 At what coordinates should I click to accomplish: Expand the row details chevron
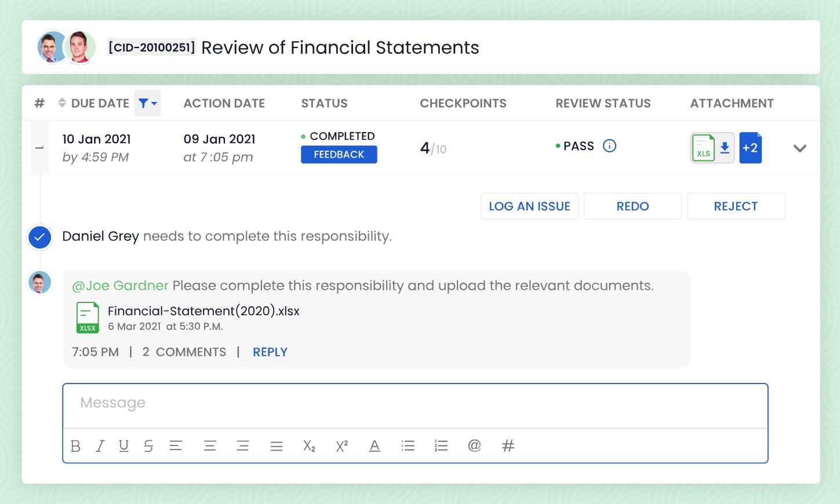[799, 148]
